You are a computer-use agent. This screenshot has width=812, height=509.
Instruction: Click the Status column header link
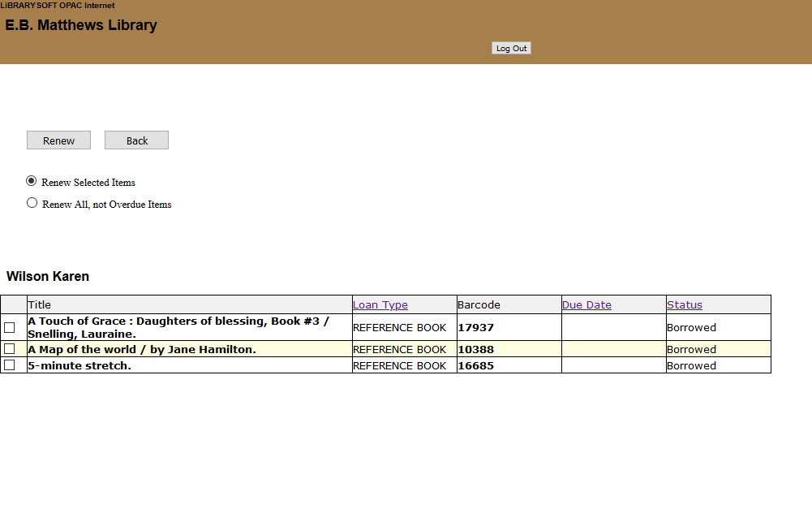point(684,305)
